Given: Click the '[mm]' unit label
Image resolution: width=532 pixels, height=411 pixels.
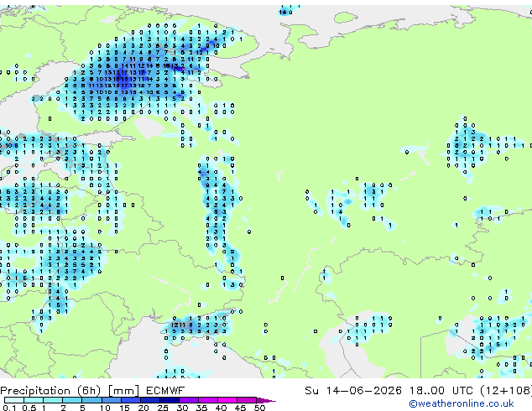Looking at the screenshot, I should [x=123, y=391].
